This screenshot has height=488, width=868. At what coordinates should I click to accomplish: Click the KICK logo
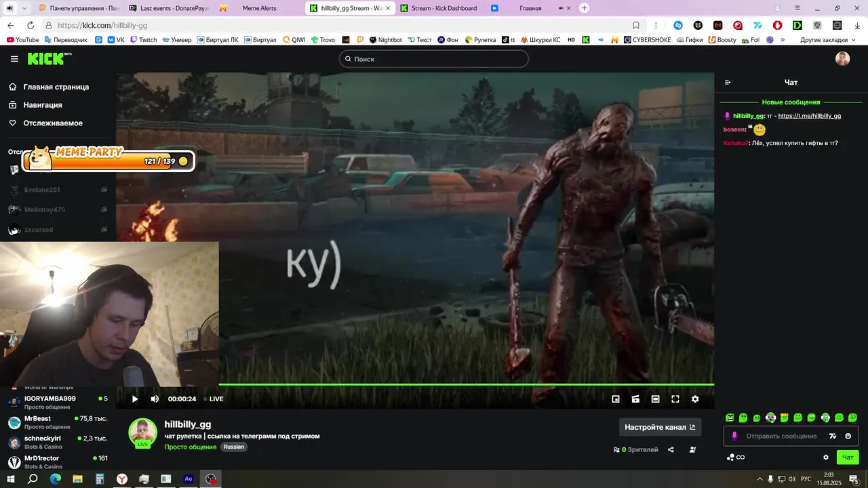tap(49, 59)
